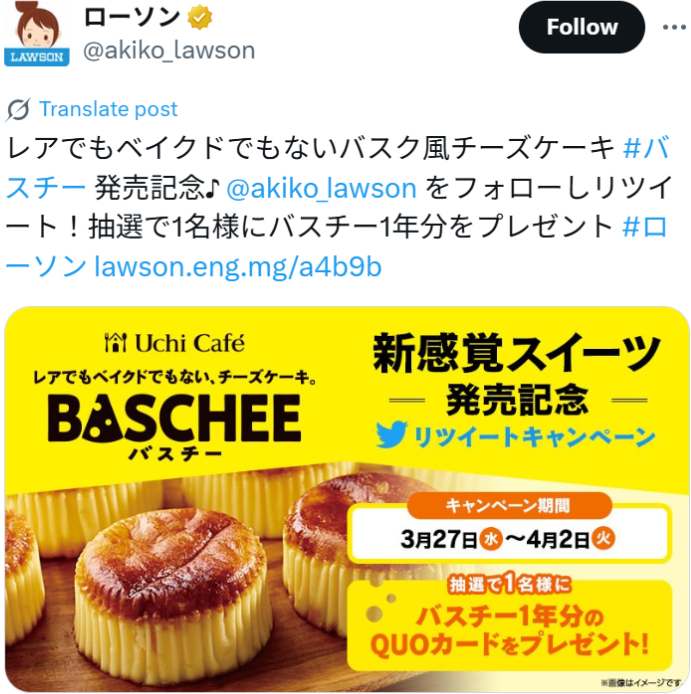The width and height of the screenshot is (691, 694).
Task: Open the ローソン display name
Action: click(131, 18)
